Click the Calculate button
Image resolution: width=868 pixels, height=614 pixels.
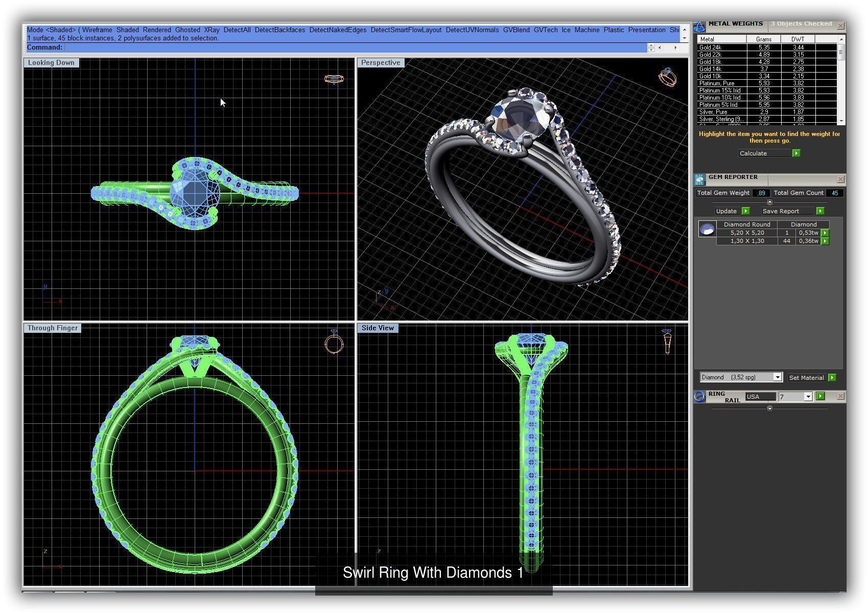coord(765,153)
